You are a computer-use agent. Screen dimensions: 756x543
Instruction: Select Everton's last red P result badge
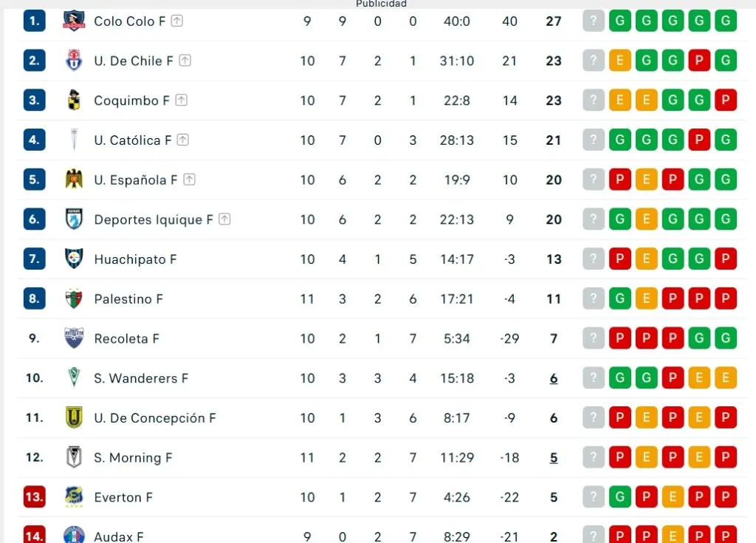click(726, 497)
